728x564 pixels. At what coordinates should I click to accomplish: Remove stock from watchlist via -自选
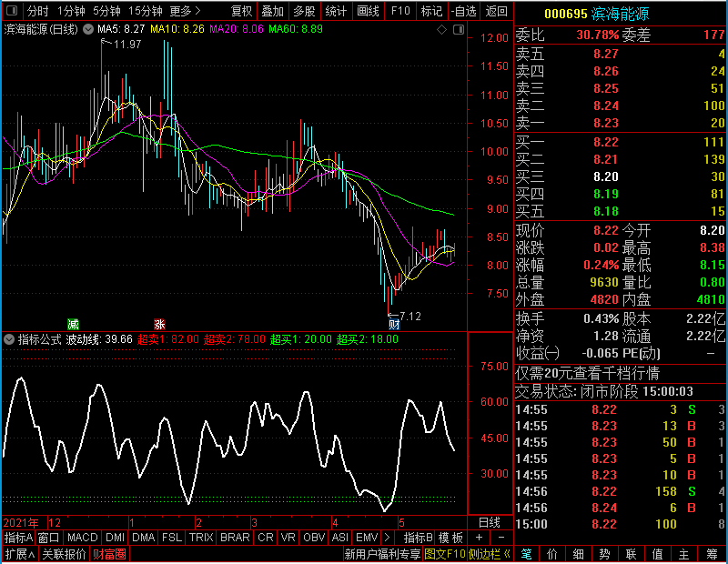(x=463, y=11)
